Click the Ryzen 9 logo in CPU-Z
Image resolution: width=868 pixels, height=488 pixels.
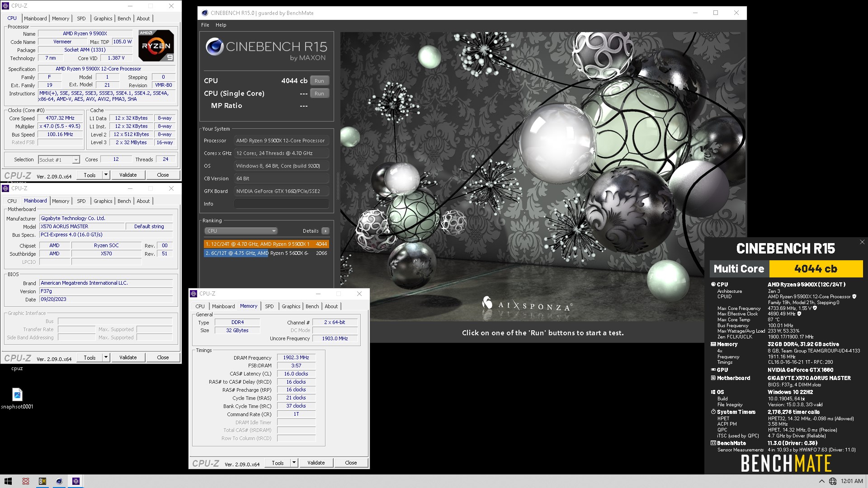pos(156,46)
